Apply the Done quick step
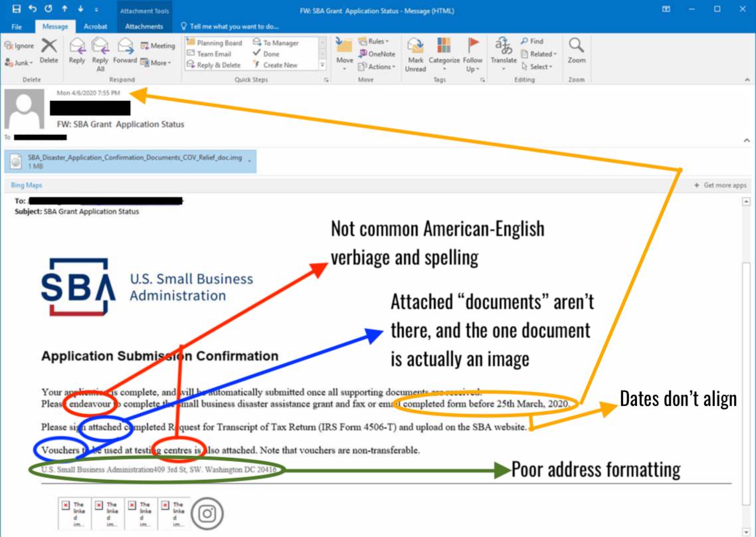756x537 pixels. (266, 54)
